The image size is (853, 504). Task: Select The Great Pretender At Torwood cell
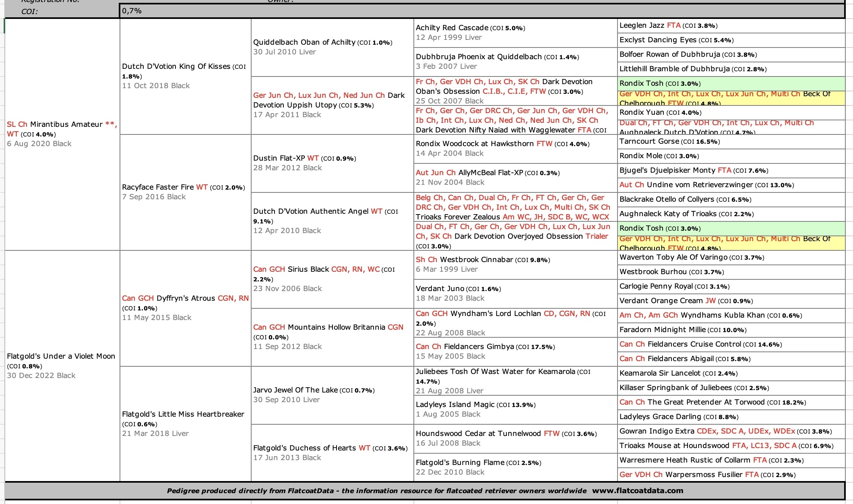(x=731, y=403)
